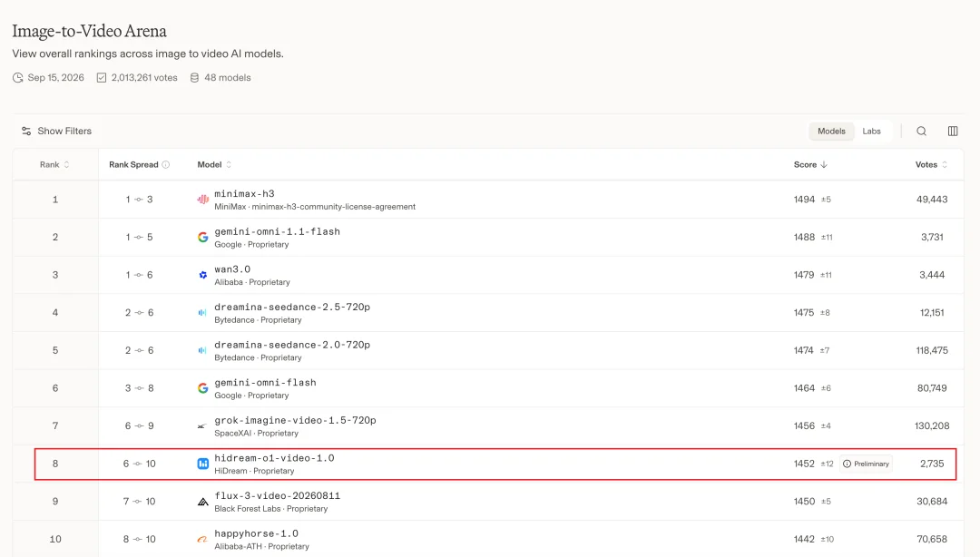
Task: Click the Bytedance logo beside dreamina-seedance-2.0-720p
Action: pos(201,351)
